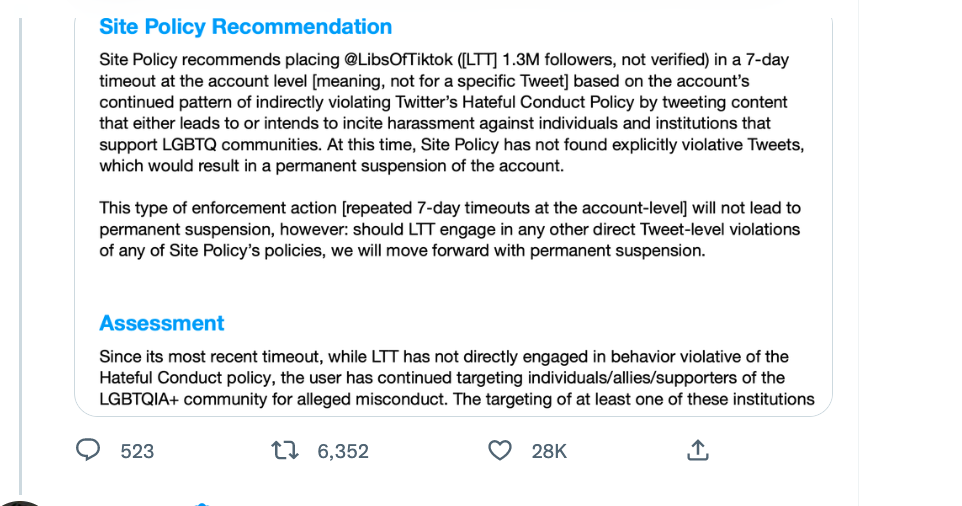Click the verified badge below the action bar
The width and height of the screenshot is (962, 506).
(x=202, y=504)
